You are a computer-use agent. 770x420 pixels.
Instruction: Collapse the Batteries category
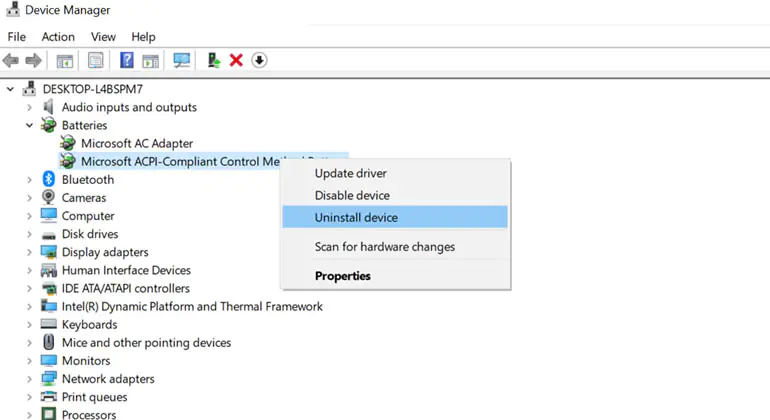[29, 125]
